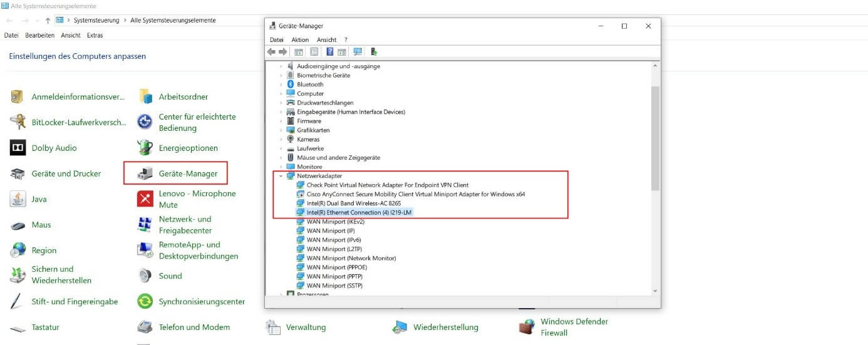Click the red Lenovo Microphone Mute icon
Screen dimensions: 868x345
[145, 199]
